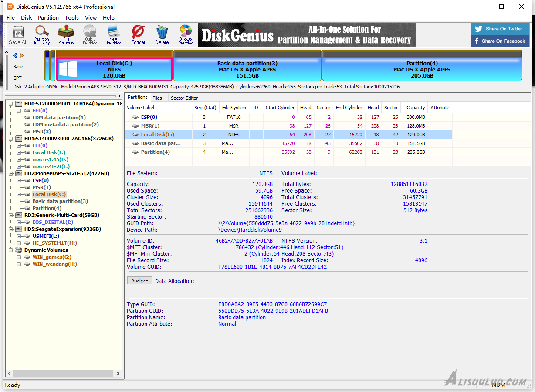Open the Partition menu

pos(48,18)
